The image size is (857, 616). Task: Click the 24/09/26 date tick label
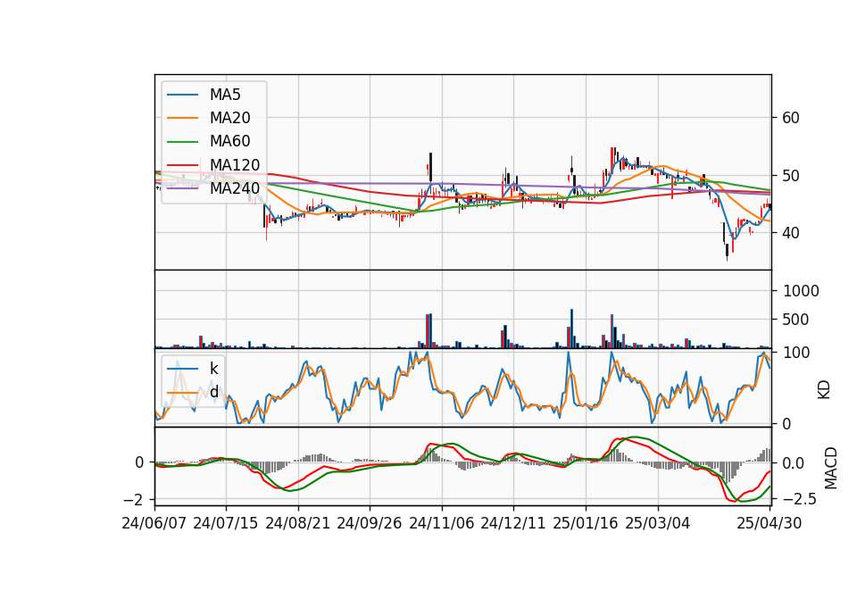[x=370, y=523]
